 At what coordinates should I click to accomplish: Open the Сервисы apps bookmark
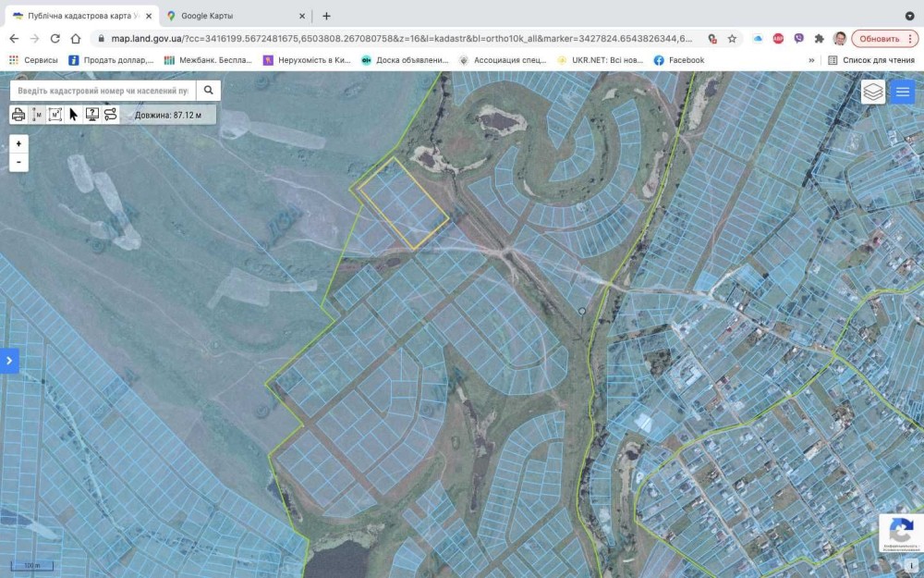(33, 60)
